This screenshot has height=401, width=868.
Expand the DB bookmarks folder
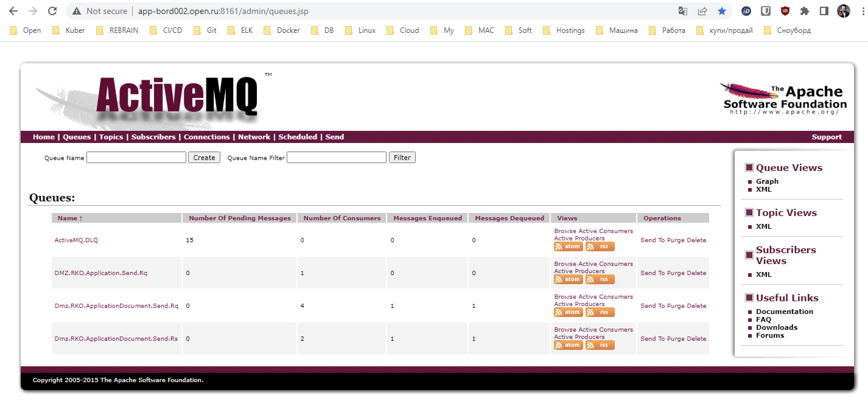pos(323,30)
